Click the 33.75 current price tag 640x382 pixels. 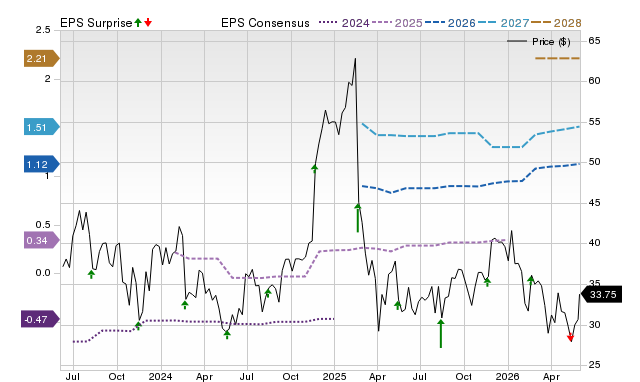coord(601,294)
